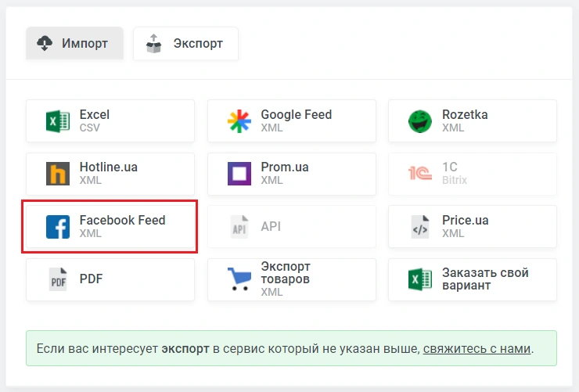The width and height of the screenshot is (579, 392).
Task: Click the API file icon
Action: [x=239, y=227]
